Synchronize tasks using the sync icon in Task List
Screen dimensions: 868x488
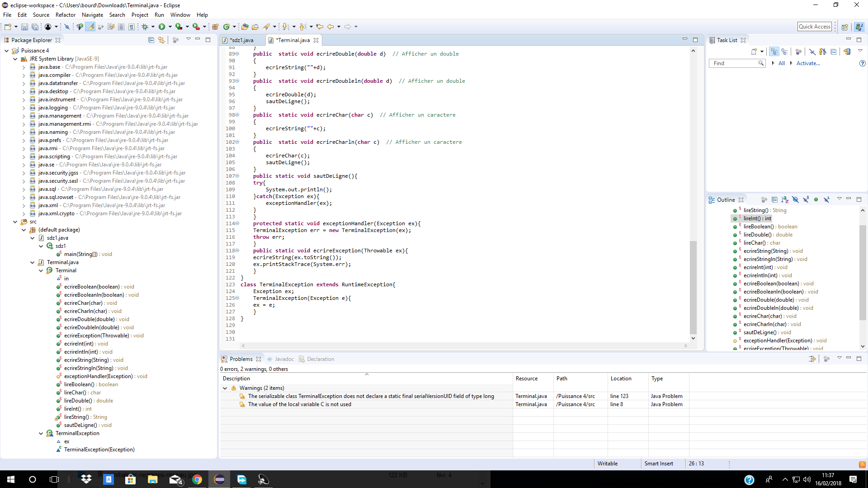point(848,51)
